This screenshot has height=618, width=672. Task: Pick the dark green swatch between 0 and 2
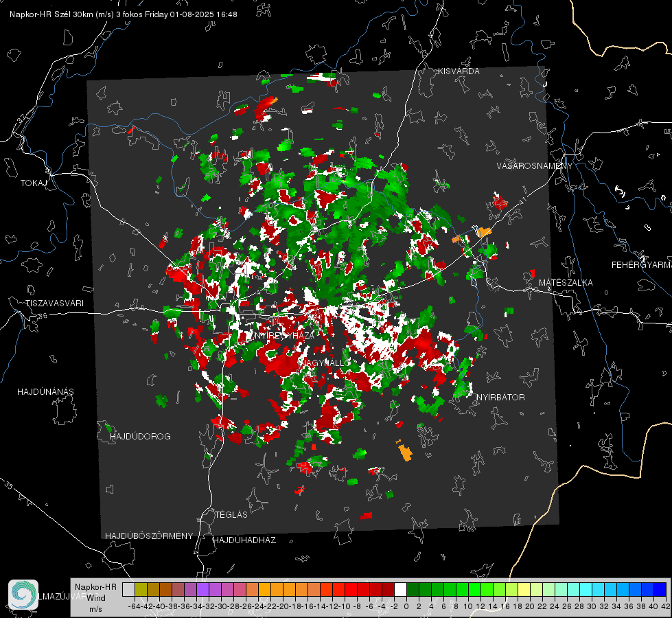(413, 589)
